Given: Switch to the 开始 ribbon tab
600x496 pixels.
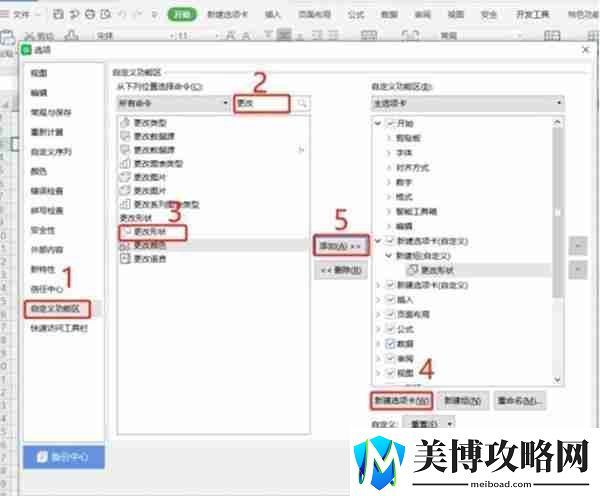Looking at the screenshot, I should click(182, 15).
